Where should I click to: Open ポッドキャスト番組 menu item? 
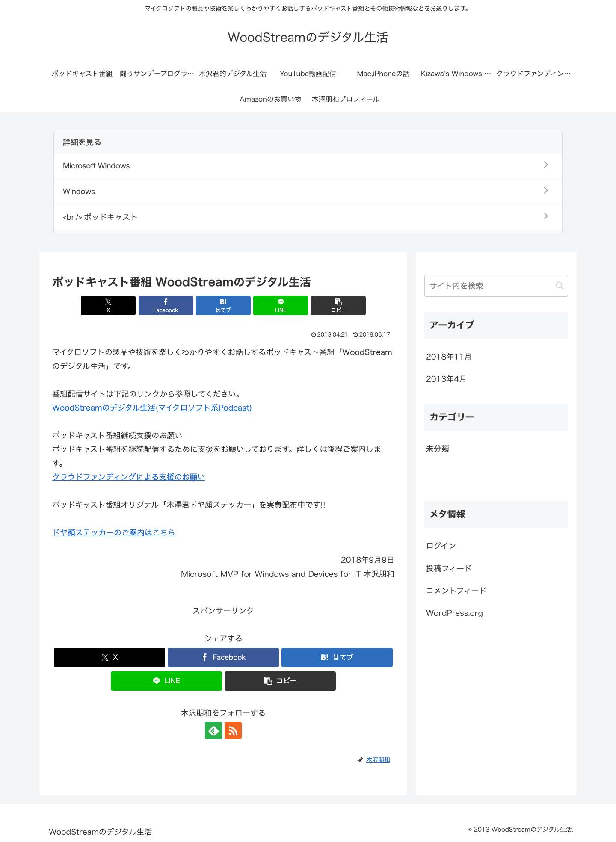coord(82,74)
